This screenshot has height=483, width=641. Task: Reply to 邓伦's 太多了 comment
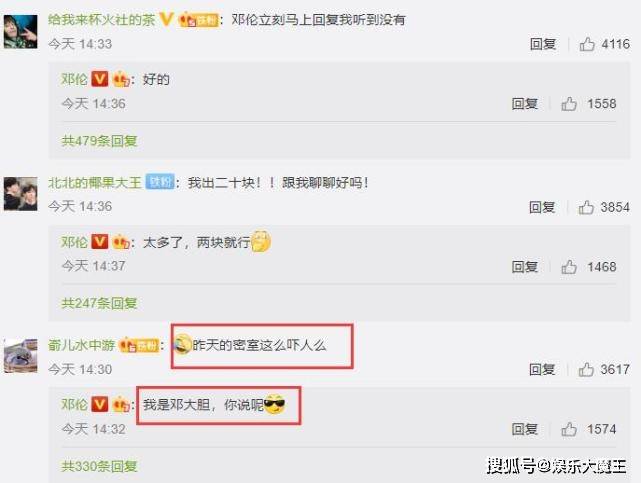point(524,267)
